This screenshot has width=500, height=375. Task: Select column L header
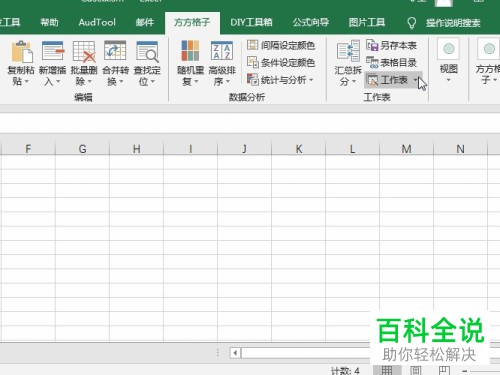[x=352, y=149]
